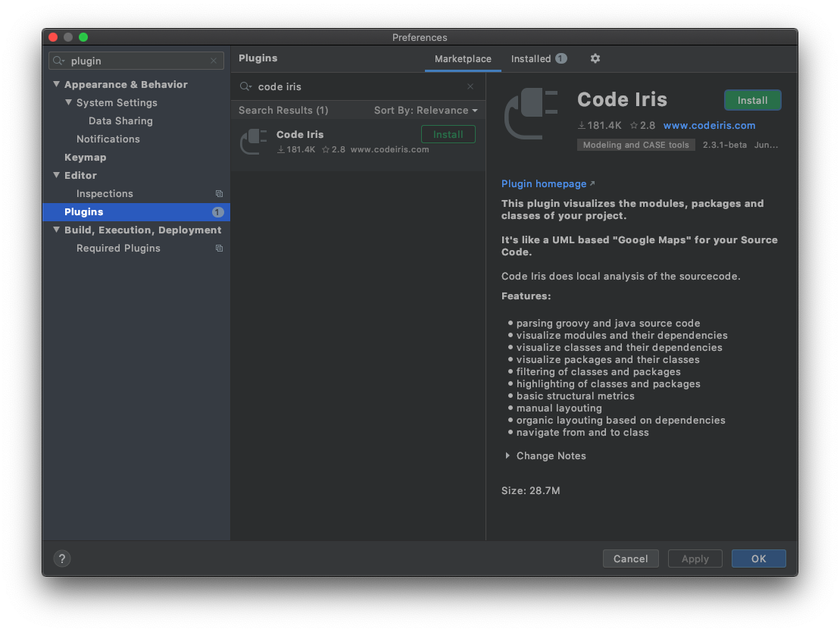Open the Help question mark button

[62, 558]
